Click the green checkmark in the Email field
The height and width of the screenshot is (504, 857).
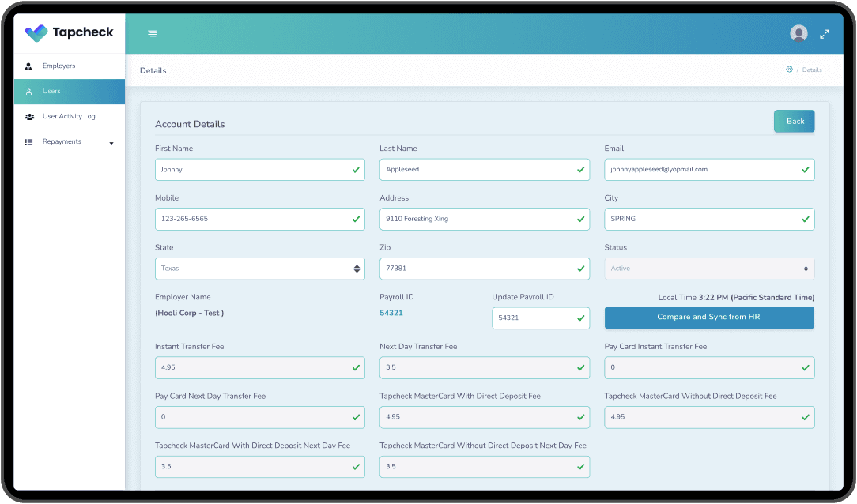pyautogui.click(x=806, y=169)
